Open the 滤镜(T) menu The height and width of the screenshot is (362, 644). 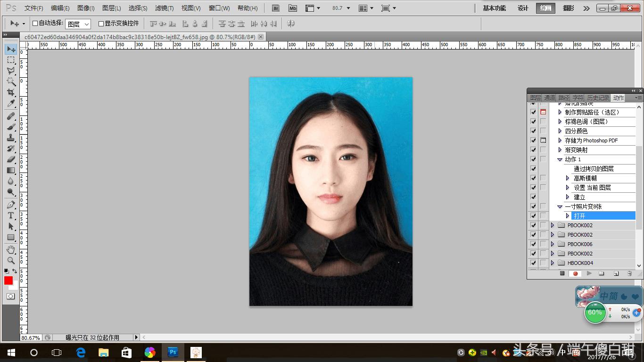point(164,8)
